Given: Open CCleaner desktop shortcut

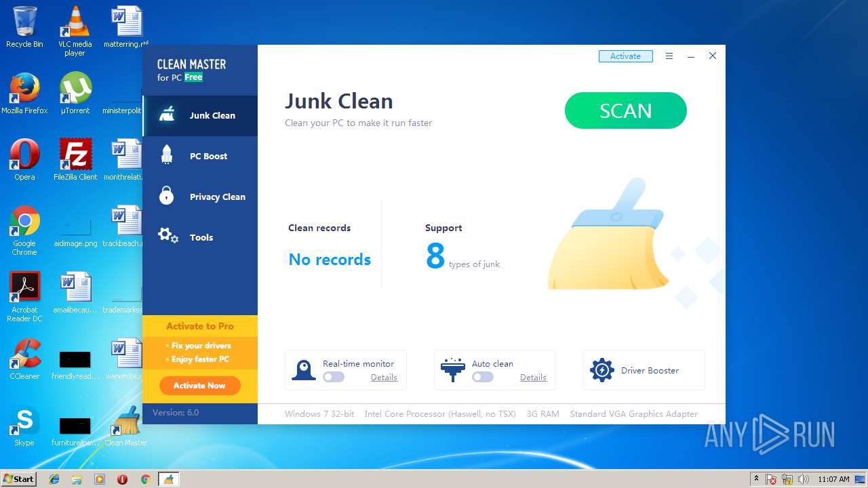Looking at the screenshot, I should (x=24, y=359).
